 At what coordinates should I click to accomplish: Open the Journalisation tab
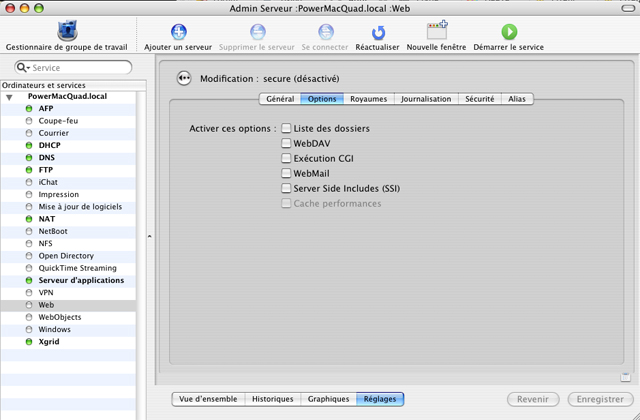pyautogui.click(x=426, y=99)
